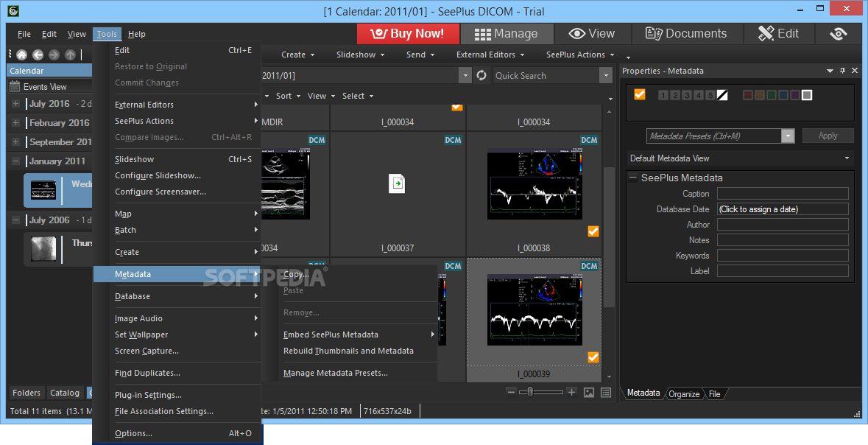Click the Caption input field
The height and width of the screenshot is (445, 868).
pos(783,194)
